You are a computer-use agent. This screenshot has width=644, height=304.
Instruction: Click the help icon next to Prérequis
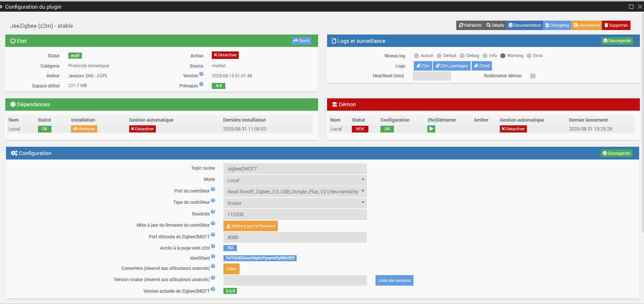[x=201, y=84]
